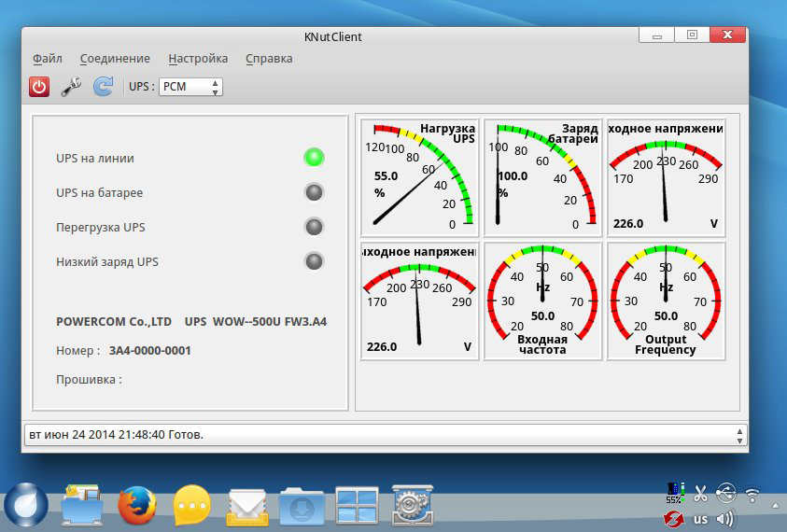Image resolution: width=787 pixels, height=532 pixels.
Task: Open the Справка menu
Action: 269,58
